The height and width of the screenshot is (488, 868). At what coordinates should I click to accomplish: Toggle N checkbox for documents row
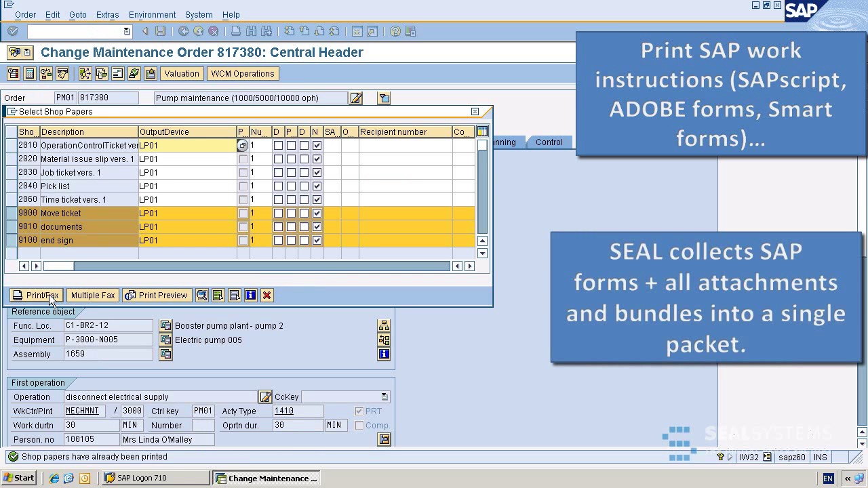pyautogui.click(x=317, y=226)
